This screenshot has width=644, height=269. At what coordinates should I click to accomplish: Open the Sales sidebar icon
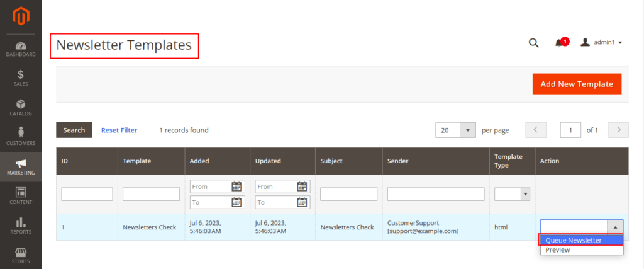(21, 78)
